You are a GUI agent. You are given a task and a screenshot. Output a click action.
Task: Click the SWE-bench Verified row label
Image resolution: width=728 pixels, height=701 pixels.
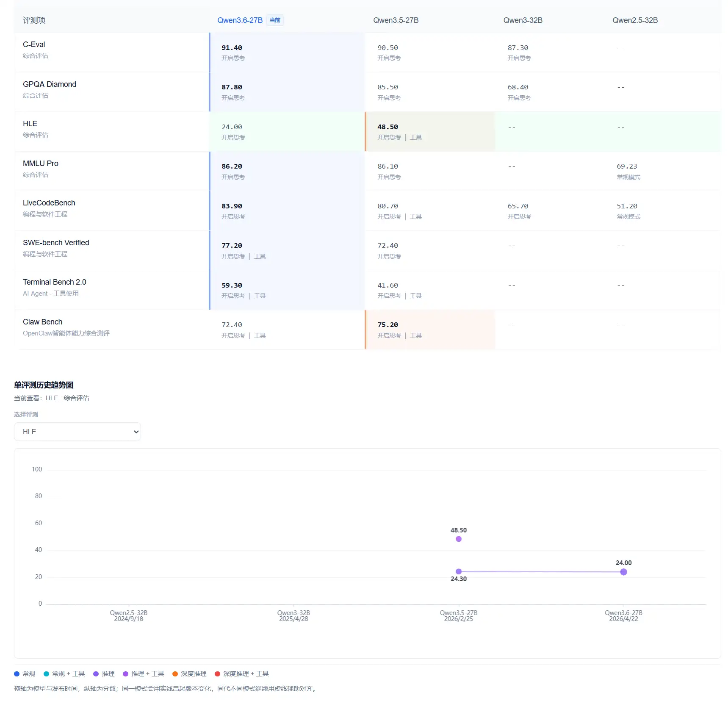tap(56, 243)
